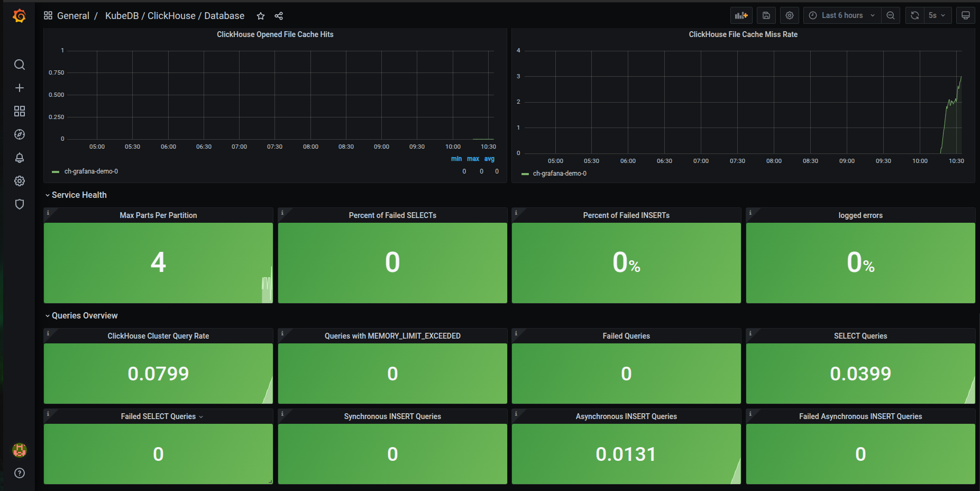Open dashboard settings gear in toolbar
980x491 pixels.
790,15
